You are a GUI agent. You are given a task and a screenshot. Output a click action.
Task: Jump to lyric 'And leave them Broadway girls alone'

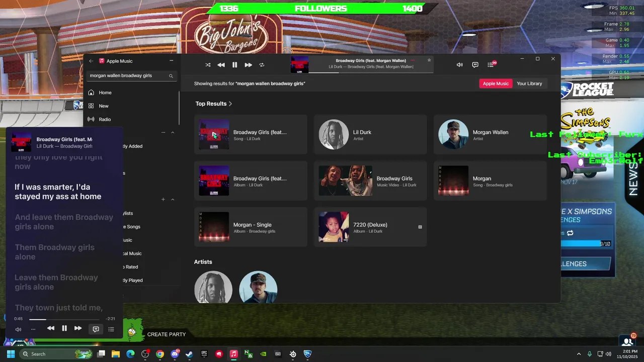coord(64,222)
